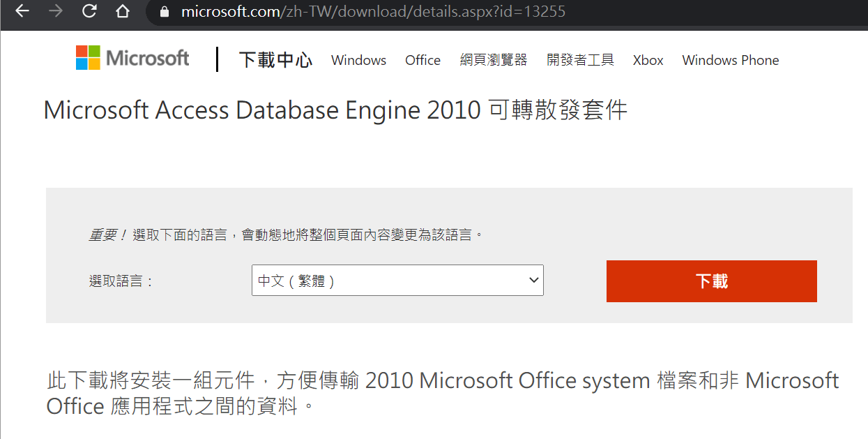Click the Microsoft four-color logo

coord(88,58)
